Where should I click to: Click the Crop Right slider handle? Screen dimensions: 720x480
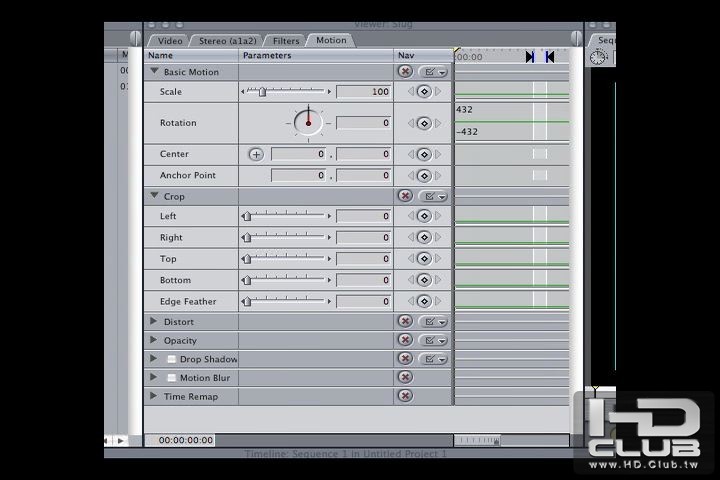coord(247,237)
